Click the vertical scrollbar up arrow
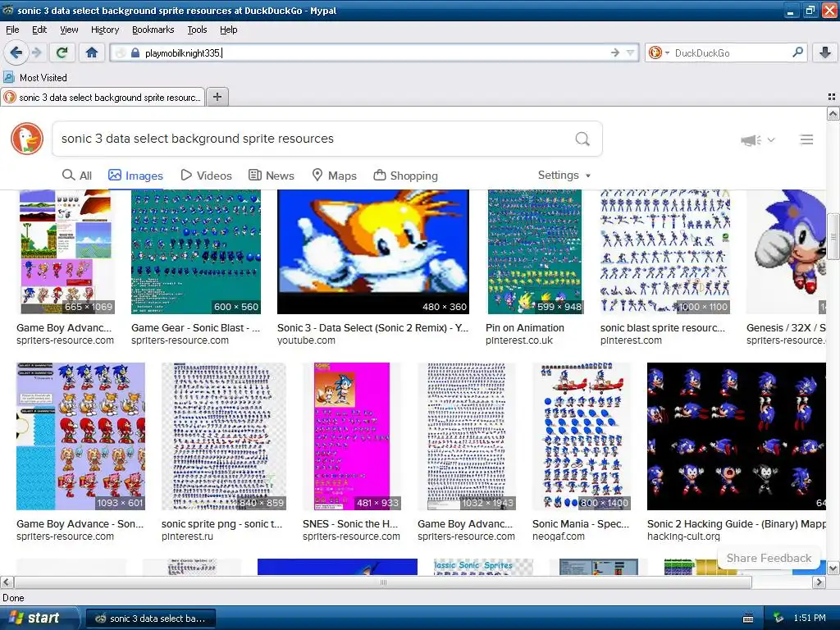This screenshot has height=630, width=840. tap(833, 113)
